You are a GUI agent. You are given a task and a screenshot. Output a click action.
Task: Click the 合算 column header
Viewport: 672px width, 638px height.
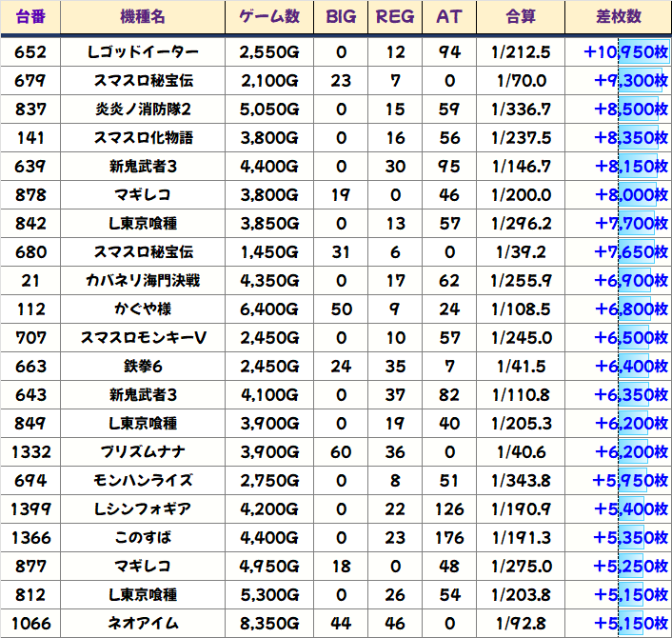(x=521, y=17)
